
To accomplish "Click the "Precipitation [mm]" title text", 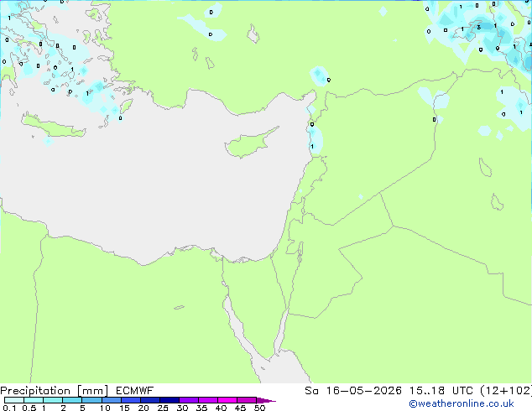I will click(55, 391).
